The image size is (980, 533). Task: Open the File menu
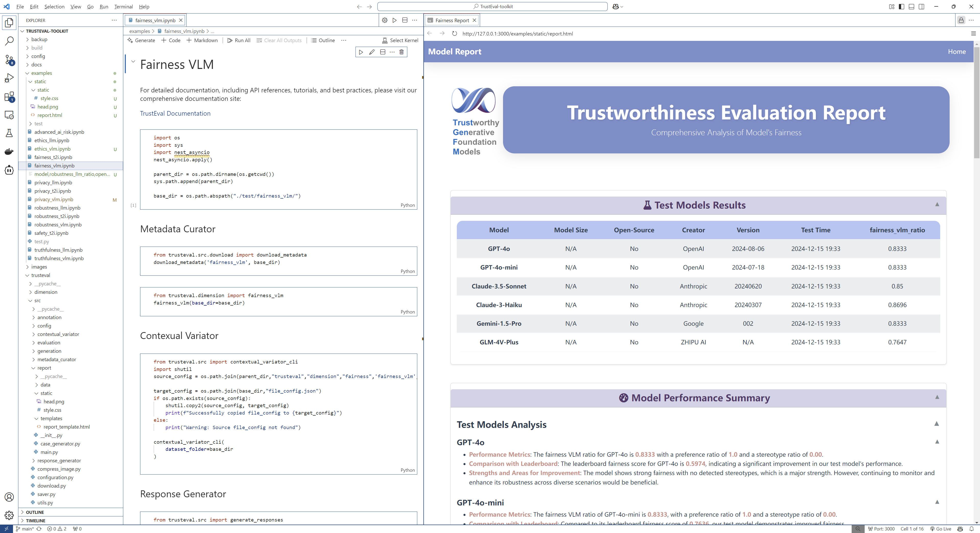pos(20,6)
